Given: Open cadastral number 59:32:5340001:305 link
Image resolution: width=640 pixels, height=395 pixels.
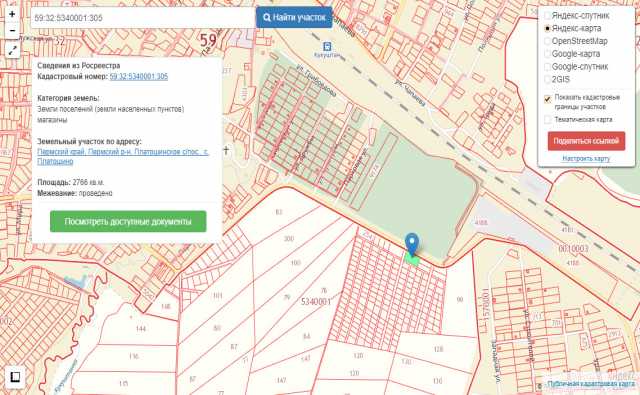Looking at the screenshot, I should point(139,76).
